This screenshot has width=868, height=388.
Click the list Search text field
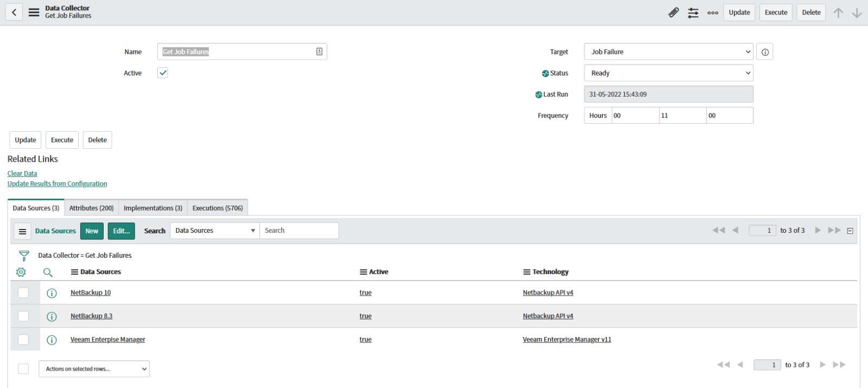[299, 231]
